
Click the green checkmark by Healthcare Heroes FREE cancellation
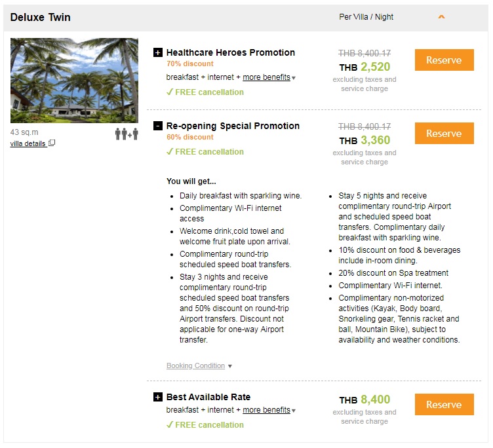point(170,92)
